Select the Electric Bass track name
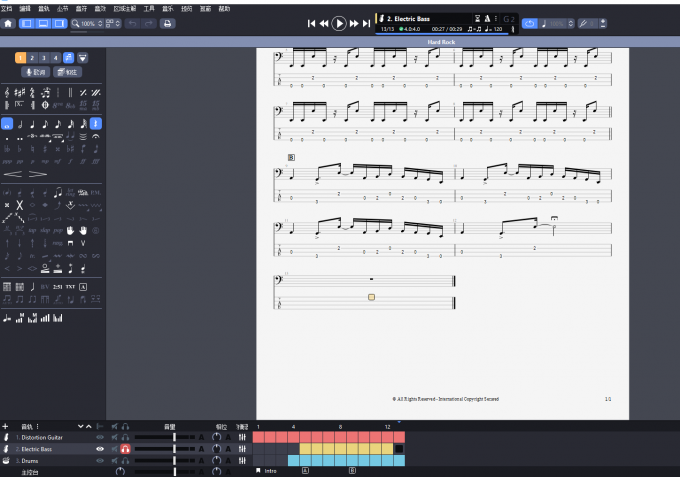Viewport: 680px width, 477px height. coord(38,449)
